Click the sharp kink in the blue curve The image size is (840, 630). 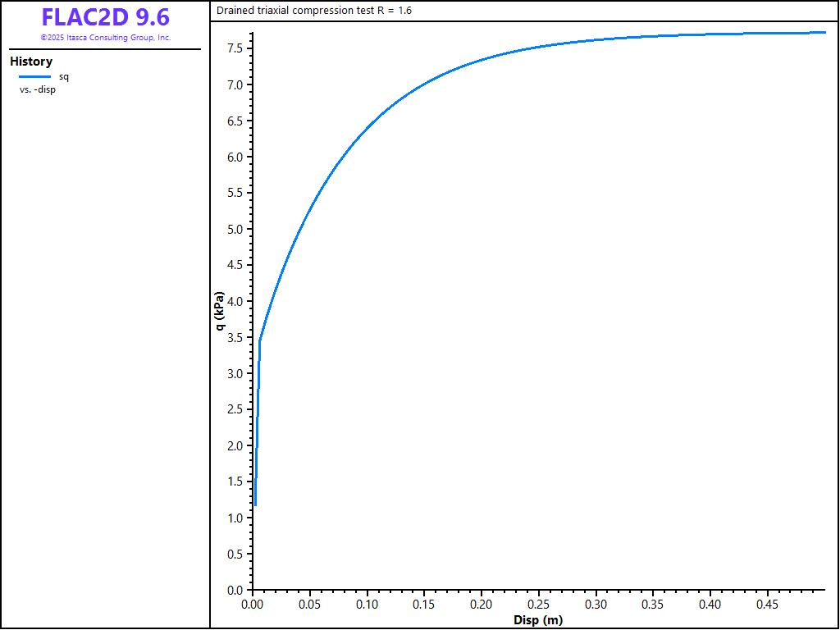tap(260, 340)
